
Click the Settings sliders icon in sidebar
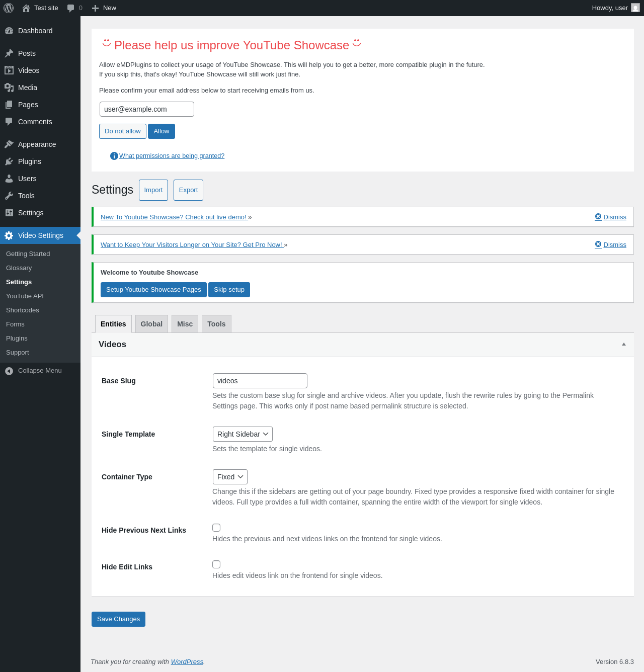(x=9, y=213)
